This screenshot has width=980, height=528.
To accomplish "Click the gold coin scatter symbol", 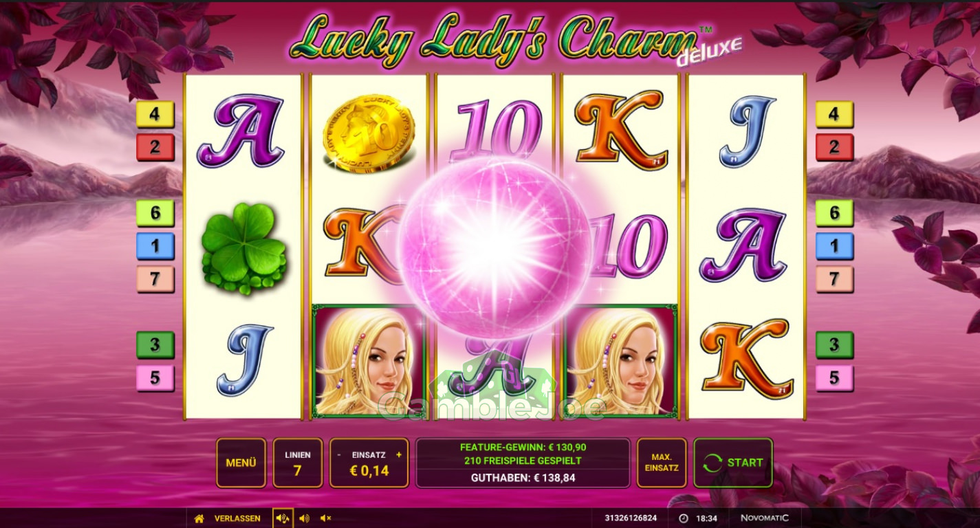I will 369,134.
